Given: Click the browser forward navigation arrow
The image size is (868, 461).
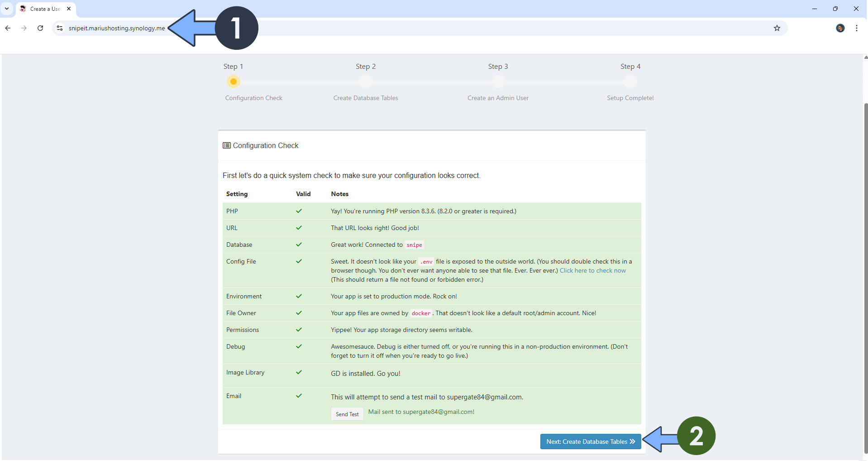Looking at the screenshot, I should (x=24, y=28).
